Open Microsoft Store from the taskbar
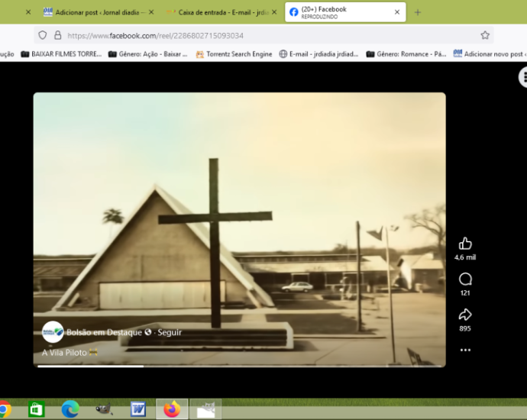Viewport: 527px width, 420px height. (36, 409)
